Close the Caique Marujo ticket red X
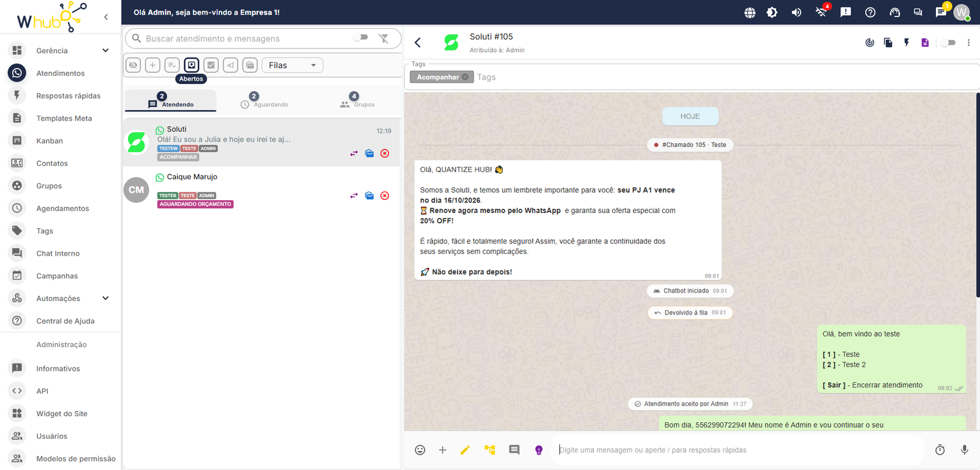The width and height of the screenshot is (980, 470). click(x=385, y=196)
